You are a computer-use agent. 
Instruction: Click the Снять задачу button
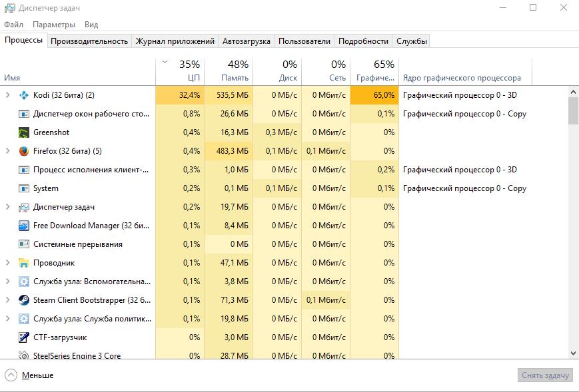545,375
